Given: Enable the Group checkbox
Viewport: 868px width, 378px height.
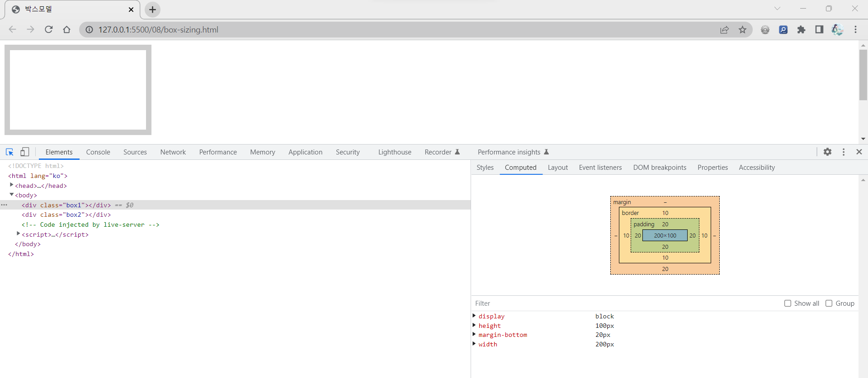Looking at the screenshot, I should pyautogui.click(x=829, y=303).
